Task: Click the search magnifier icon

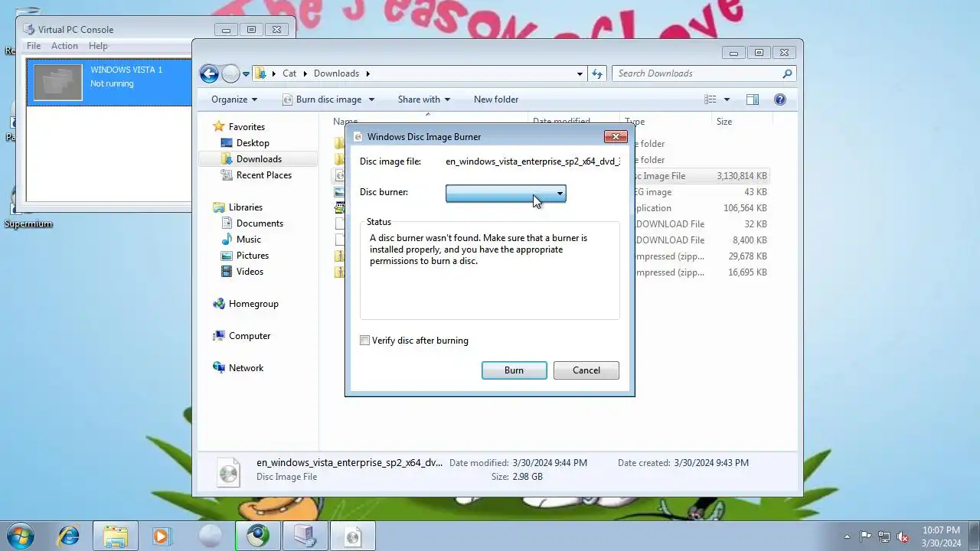Action: coord(787,73)
